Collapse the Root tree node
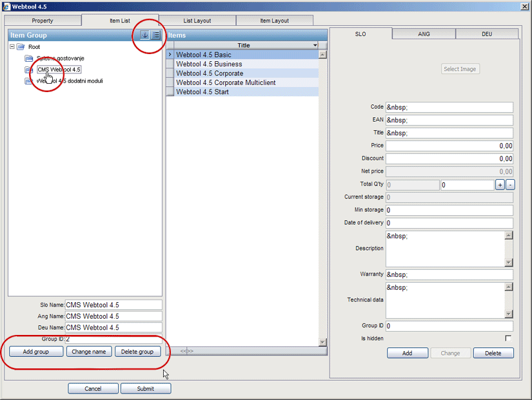Viewport: 532px width, 400px height. pos(12,47)
